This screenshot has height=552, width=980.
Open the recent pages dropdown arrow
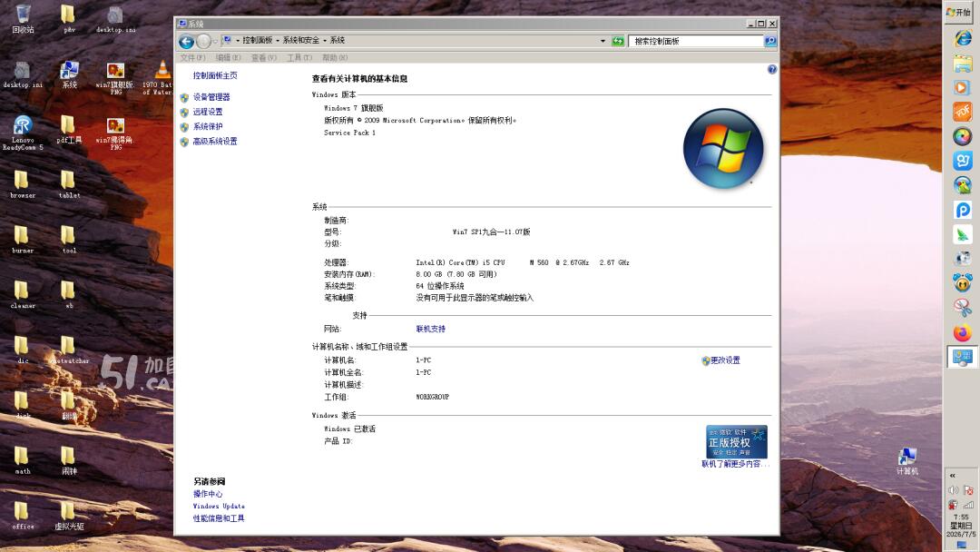click(216, 41)
